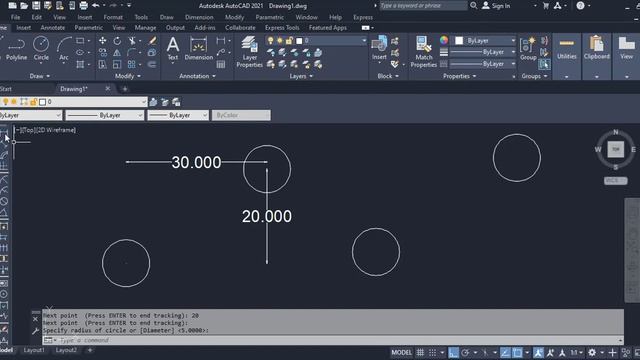
Task: Click the search magnifier icon
Action: 473,5
